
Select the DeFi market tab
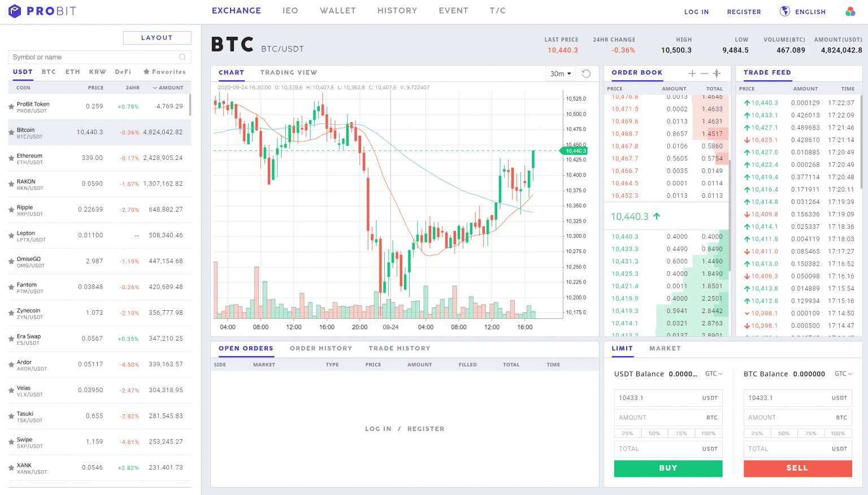[123, 72]
